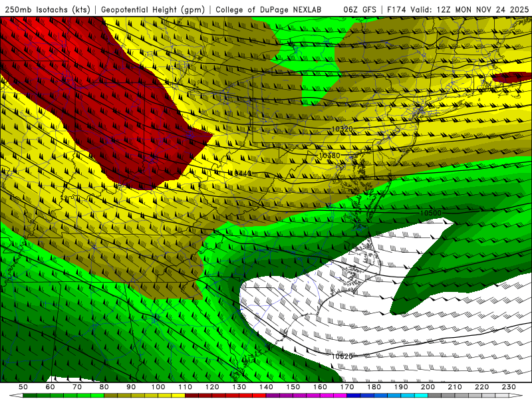Screen dimensions: 532x399
Task: Click the 130 value on the color scale
Action: (x=239, y=387)
